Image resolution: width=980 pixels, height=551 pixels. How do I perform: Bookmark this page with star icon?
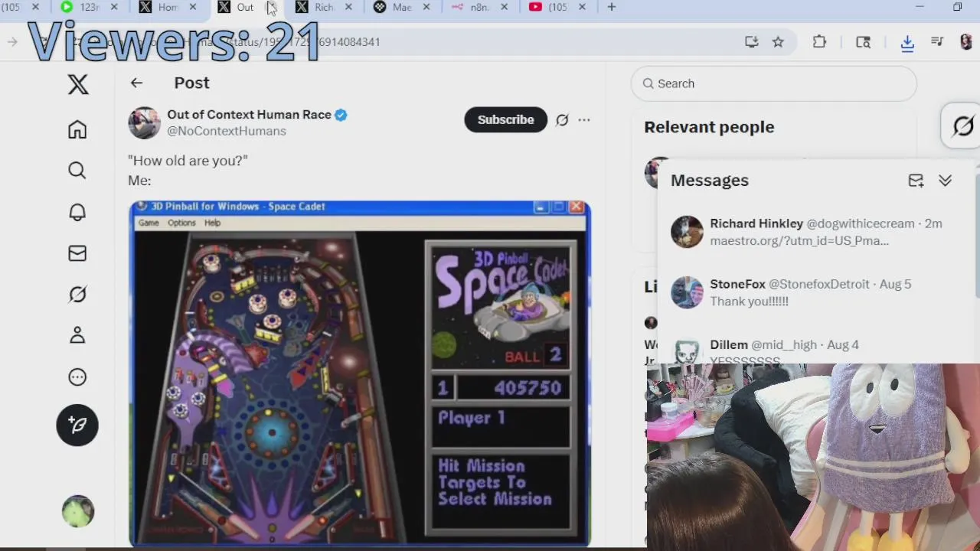[x=778, y=42]
